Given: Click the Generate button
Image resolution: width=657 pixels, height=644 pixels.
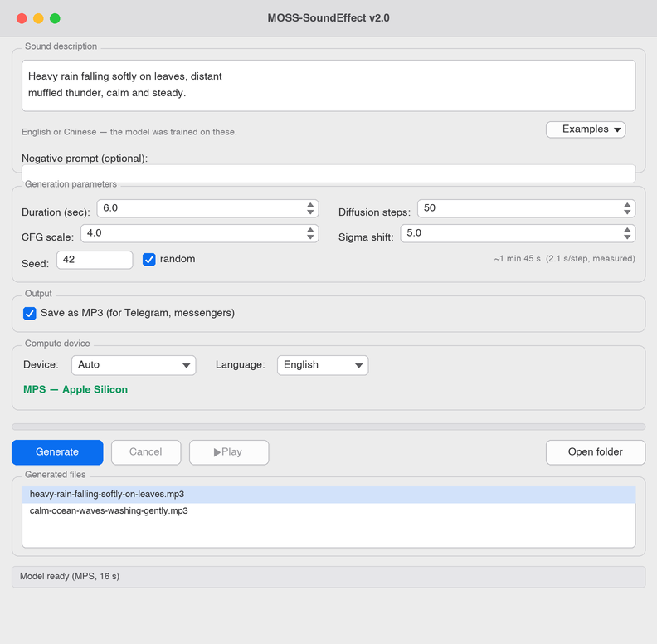Looking at the screenshot, I should [x=57, y=452].
